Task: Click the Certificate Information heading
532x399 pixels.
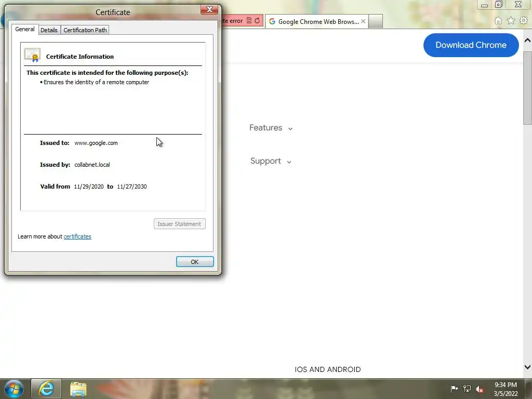Action: point(79,57)
